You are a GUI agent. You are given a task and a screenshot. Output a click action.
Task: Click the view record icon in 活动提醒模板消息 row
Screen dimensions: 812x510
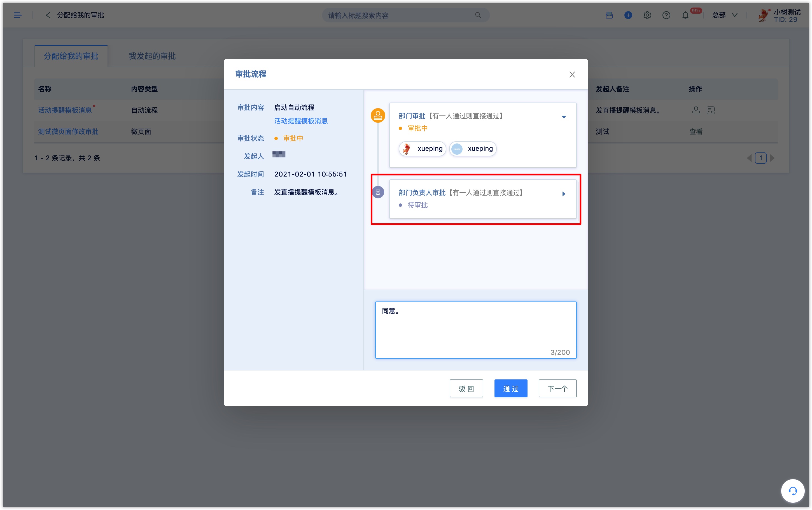coord(711,110)
